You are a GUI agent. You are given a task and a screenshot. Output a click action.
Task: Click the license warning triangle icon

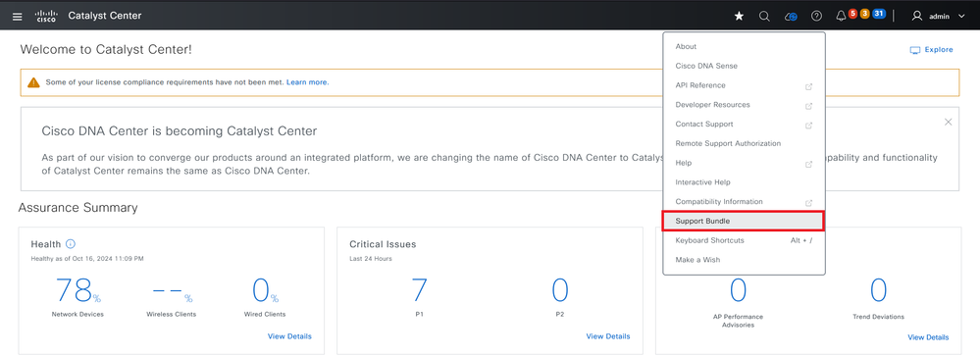tap(33, 82)
